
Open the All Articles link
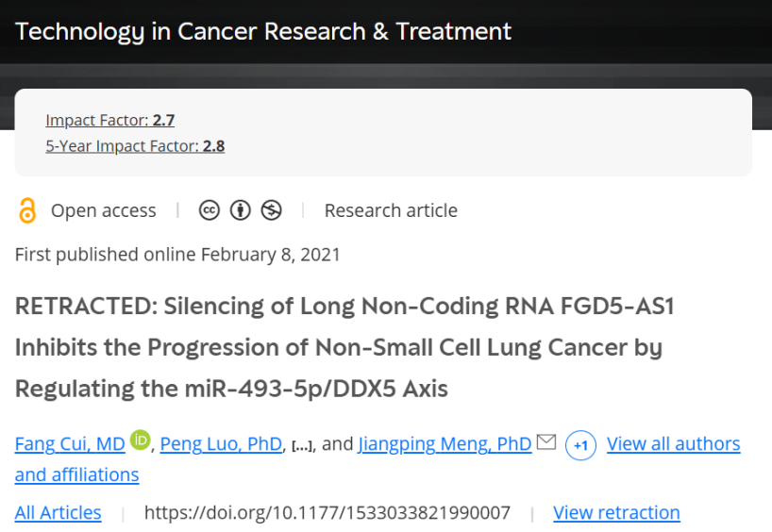59,513
